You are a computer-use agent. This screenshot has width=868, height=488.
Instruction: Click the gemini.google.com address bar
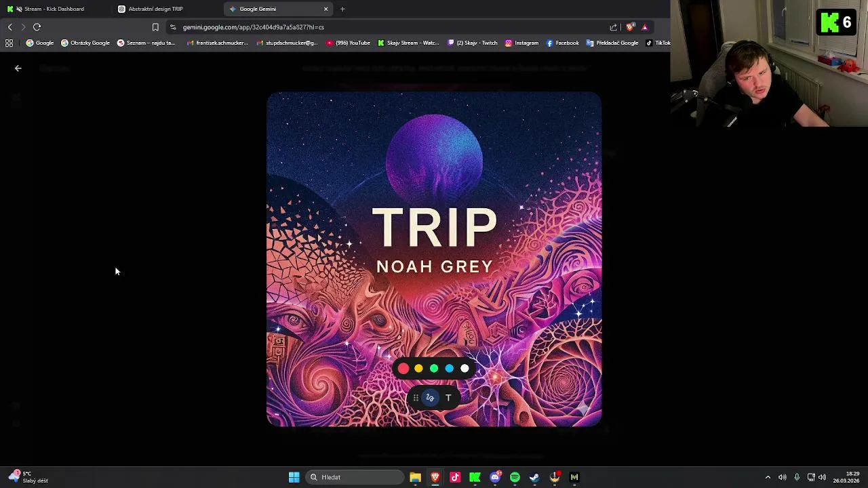pyautogui.click(x=387, y=27)
